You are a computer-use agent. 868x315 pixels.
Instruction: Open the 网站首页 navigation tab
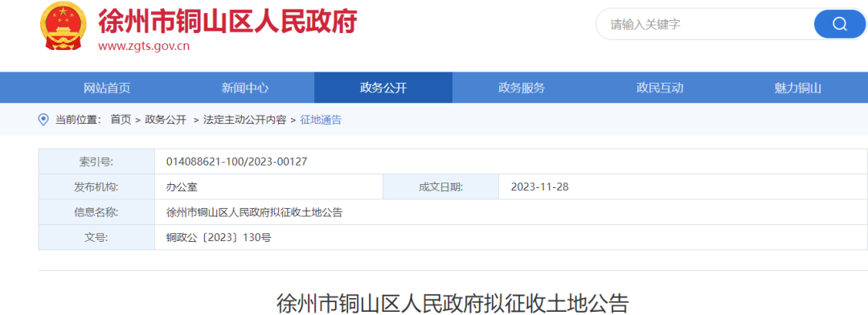107,88
